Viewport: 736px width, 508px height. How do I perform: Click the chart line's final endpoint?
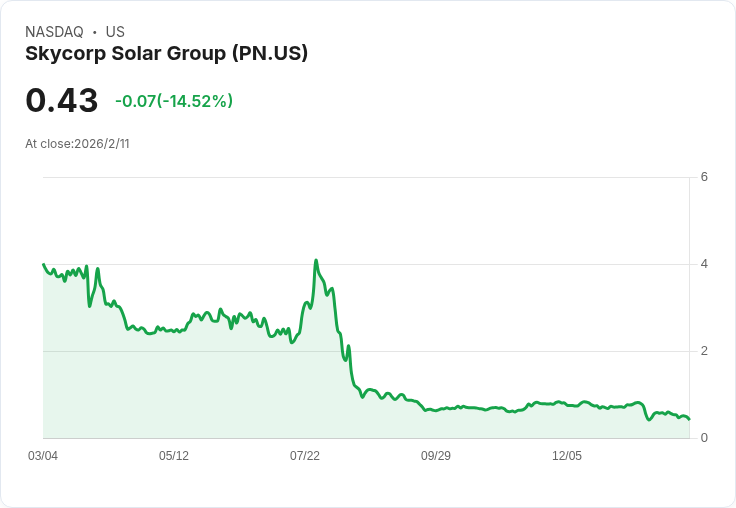coord(689,419)
